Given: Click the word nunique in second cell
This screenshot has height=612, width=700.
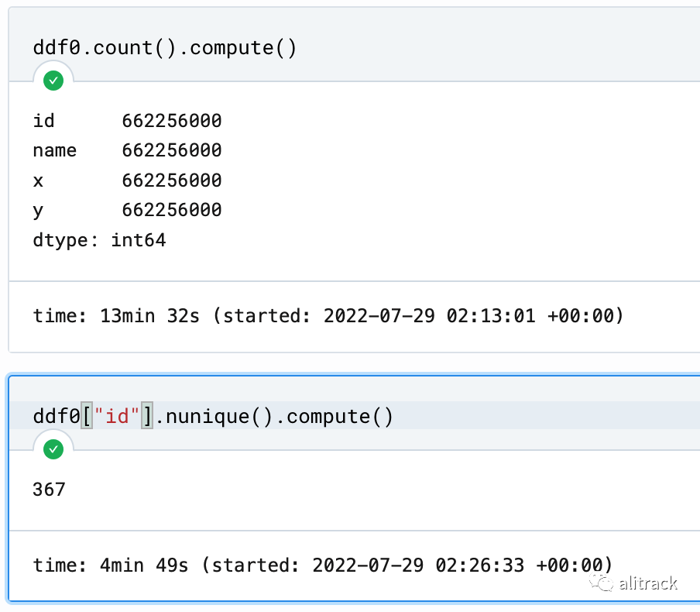Looking at the screenshot, I should pos(208,416).
